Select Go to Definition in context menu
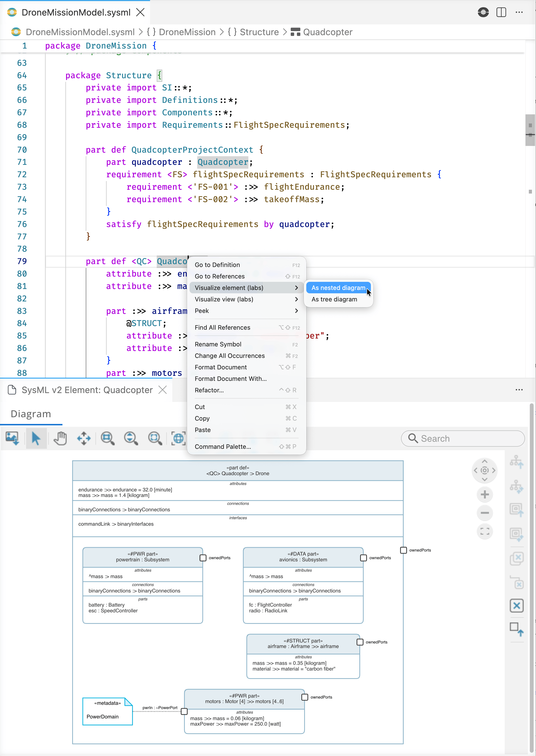The width and height of the screenshot is (536, 756). (246, 265)
